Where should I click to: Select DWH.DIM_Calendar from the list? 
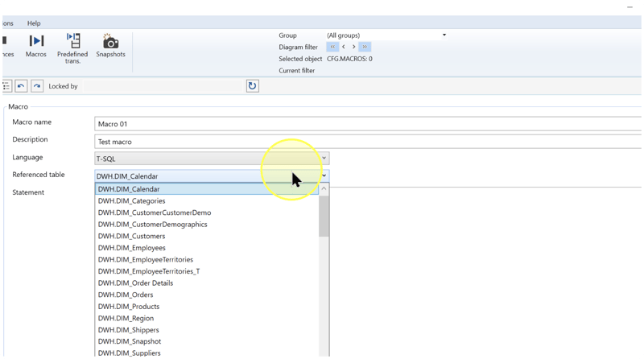[x=207, y=189]
